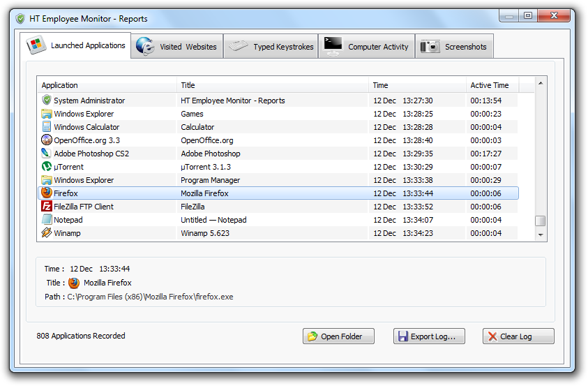
Task: Click the Winamp lightning icon
Action: pos(47,232)
